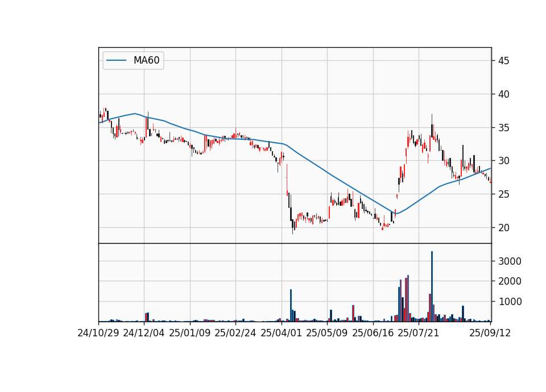Viewport: 546px width, 392px height.
Task: Click the price axis value 25
Action: (x=503, y=194)
